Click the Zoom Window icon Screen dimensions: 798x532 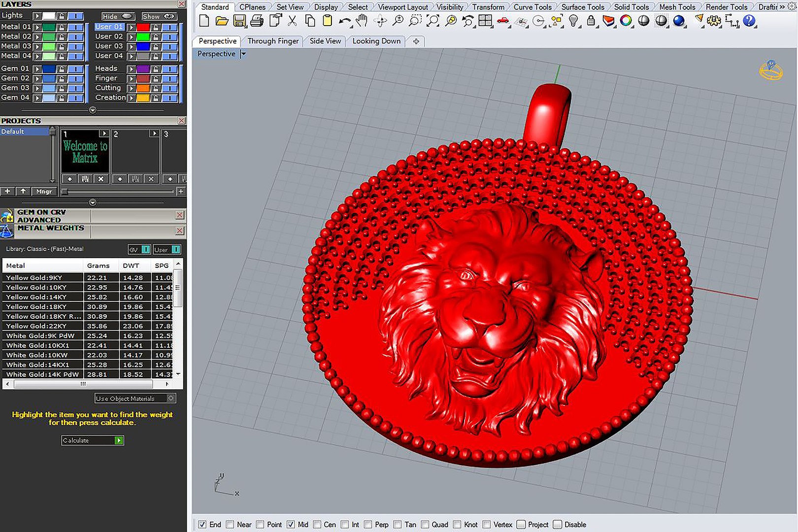[x=415, y=21]
